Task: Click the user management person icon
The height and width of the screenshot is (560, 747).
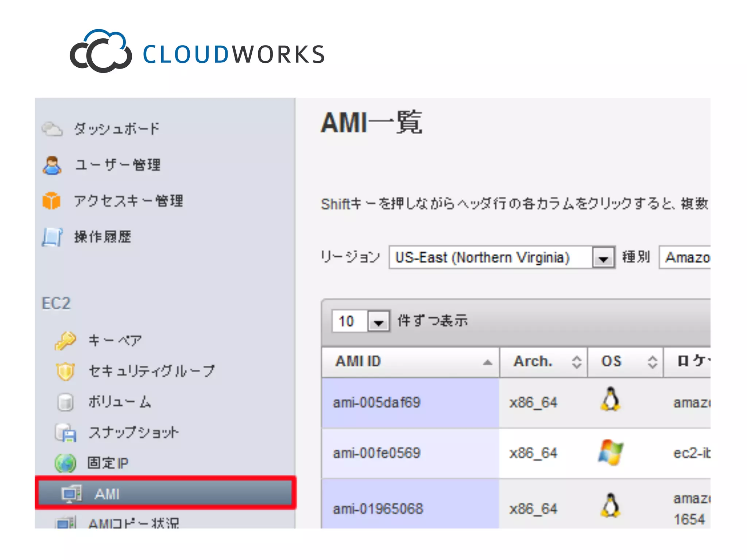Action: coord(52,165)
